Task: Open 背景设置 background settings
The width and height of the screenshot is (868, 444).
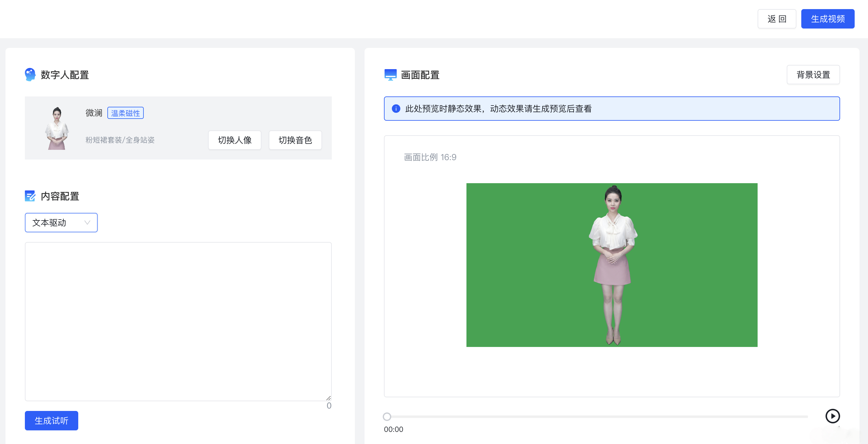Action: pyautogui.click(x=813, y=74)
